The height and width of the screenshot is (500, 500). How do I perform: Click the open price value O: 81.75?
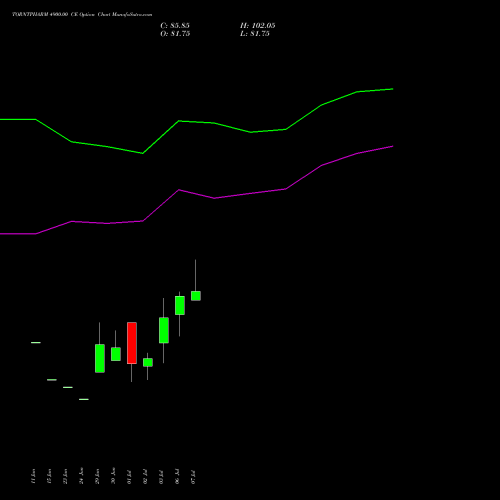click(x=175, y=34)
